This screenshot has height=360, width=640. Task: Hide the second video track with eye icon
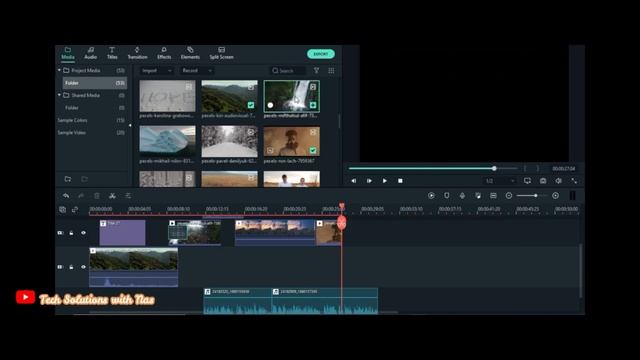83,267
